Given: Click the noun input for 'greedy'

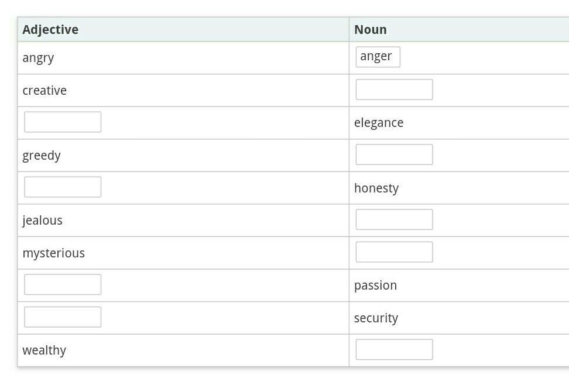Looking at the screenshot, I should (x=394, y=154).
